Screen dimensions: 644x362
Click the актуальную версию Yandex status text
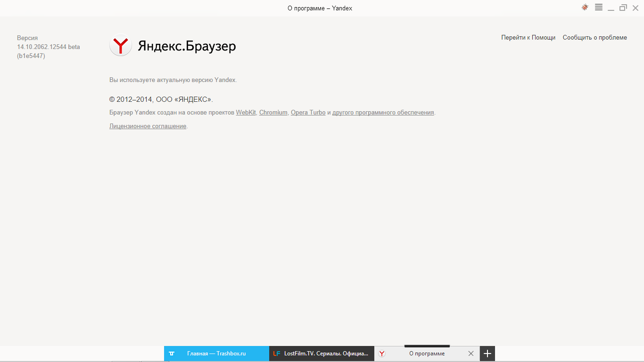pos(173,80)
